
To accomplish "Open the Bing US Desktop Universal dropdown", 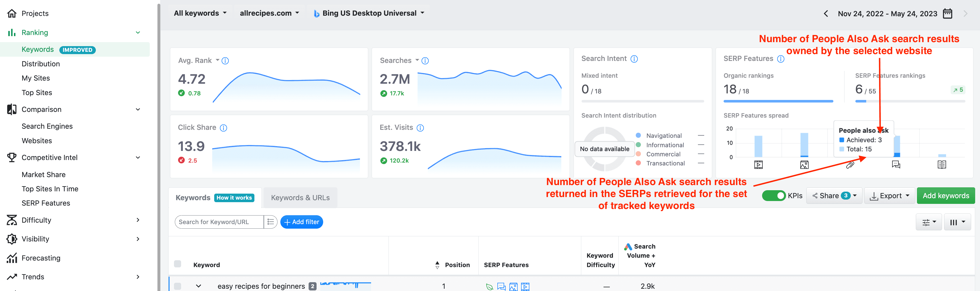I will pos(369,13).
